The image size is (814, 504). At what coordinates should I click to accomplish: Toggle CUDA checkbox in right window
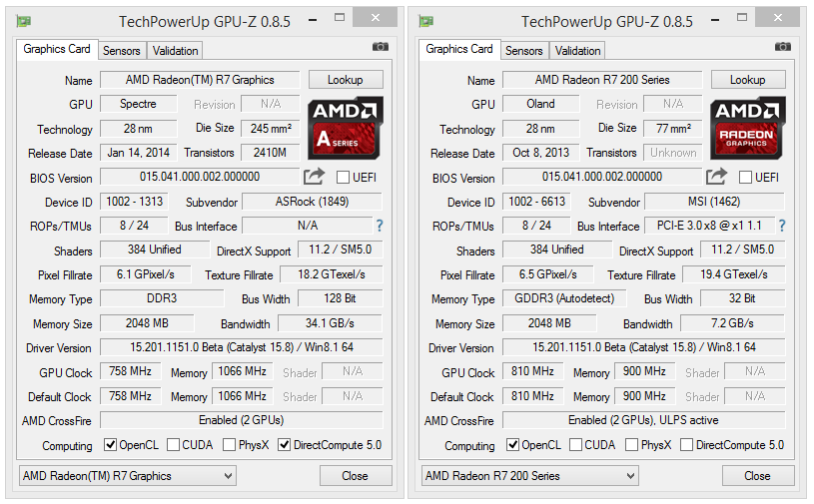coord(575,445)
